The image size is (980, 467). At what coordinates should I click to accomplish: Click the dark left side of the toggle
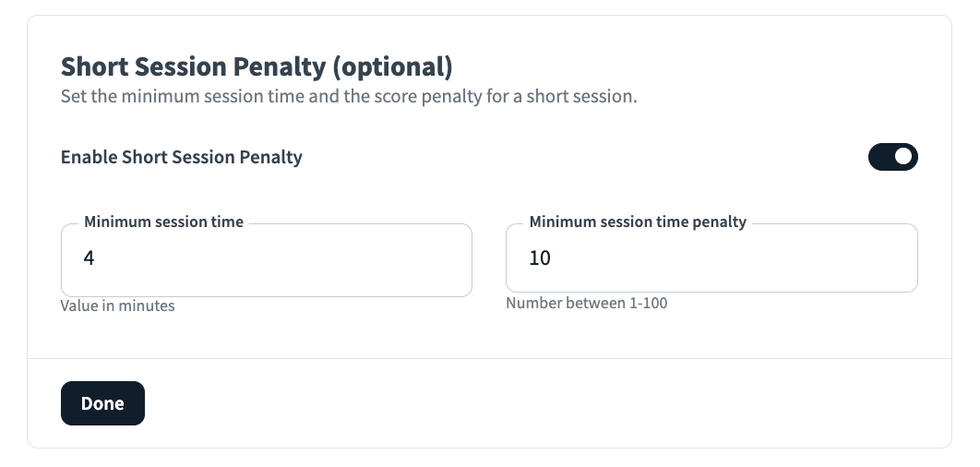[x=879, y=157]
